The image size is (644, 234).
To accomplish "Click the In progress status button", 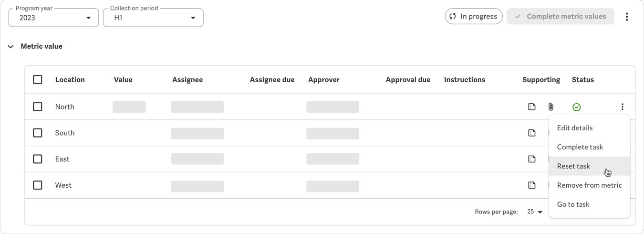I will coord(474,16).
